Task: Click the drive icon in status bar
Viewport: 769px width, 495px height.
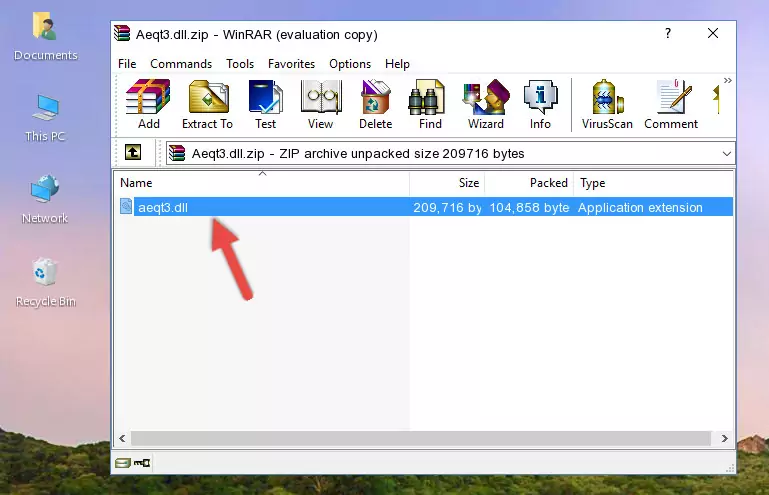Action: pos(123,463)
